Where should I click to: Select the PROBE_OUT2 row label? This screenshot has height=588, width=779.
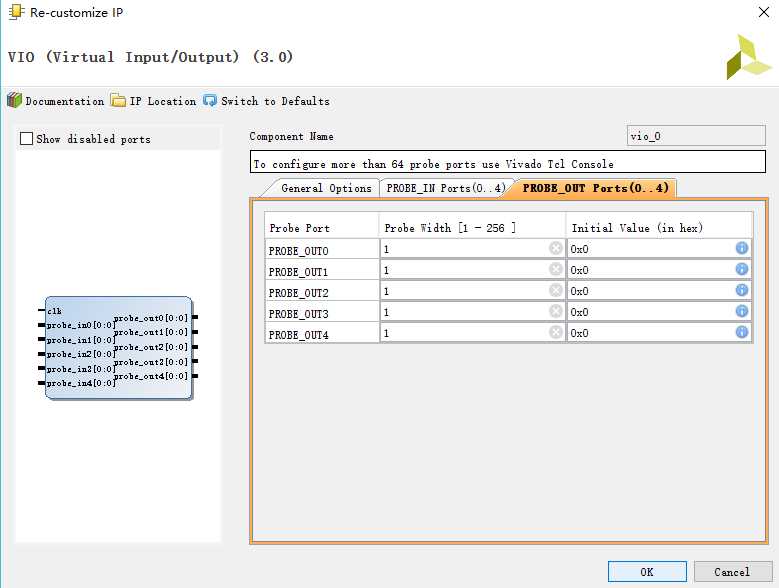click(299, 293)
